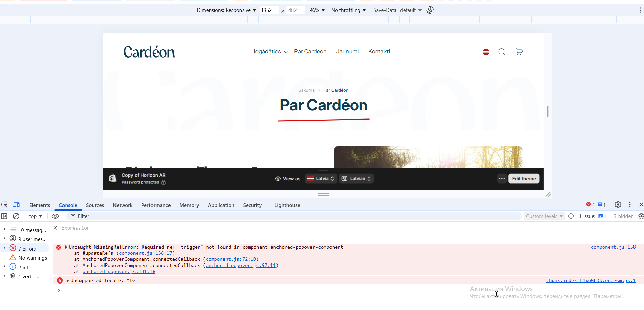Open console settings gear icon
The height and width of the screenshot is (310, 644).
641,216
